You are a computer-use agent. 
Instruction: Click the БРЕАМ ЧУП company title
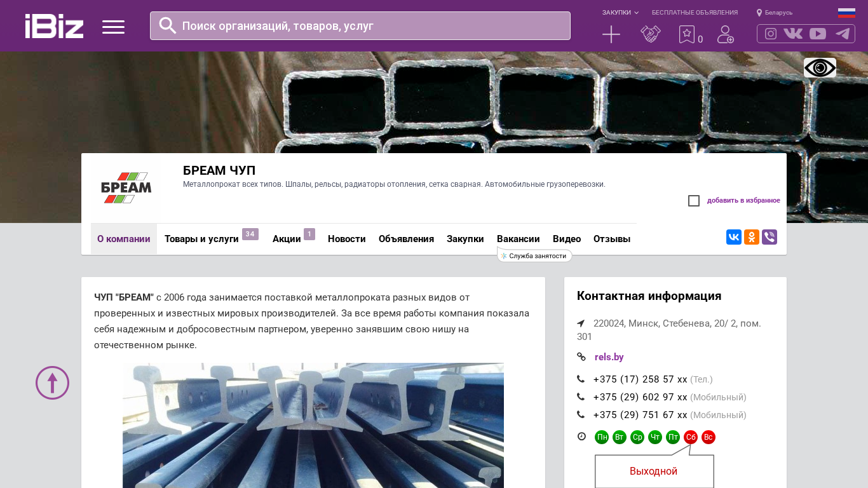[219, 170]
